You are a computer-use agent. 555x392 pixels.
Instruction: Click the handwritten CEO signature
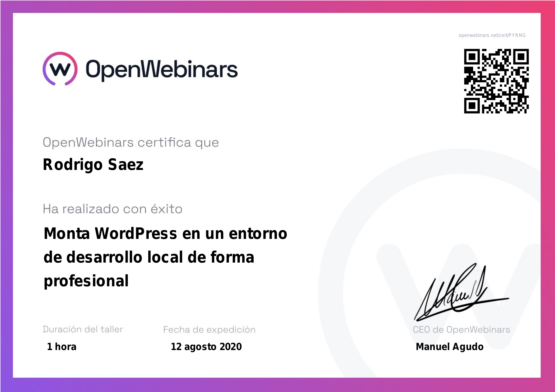coord(462,292)
